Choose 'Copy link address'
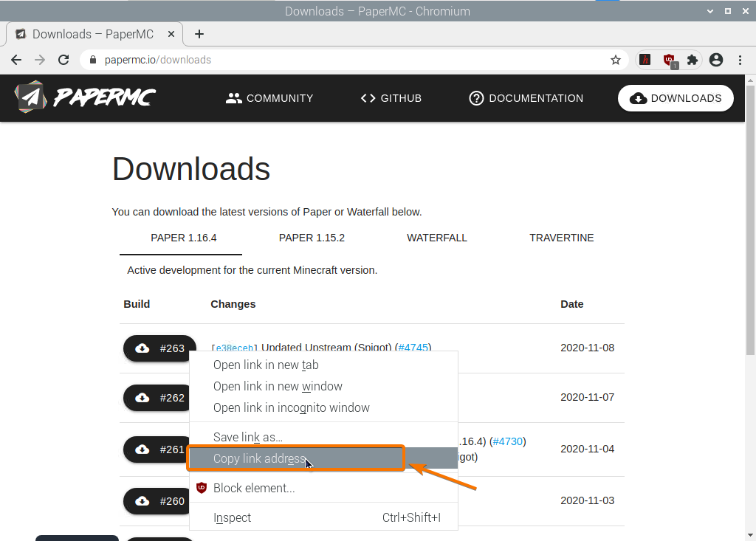Viewport: 756px width, 541px height. pyautogui.click(x=323, y=458)
